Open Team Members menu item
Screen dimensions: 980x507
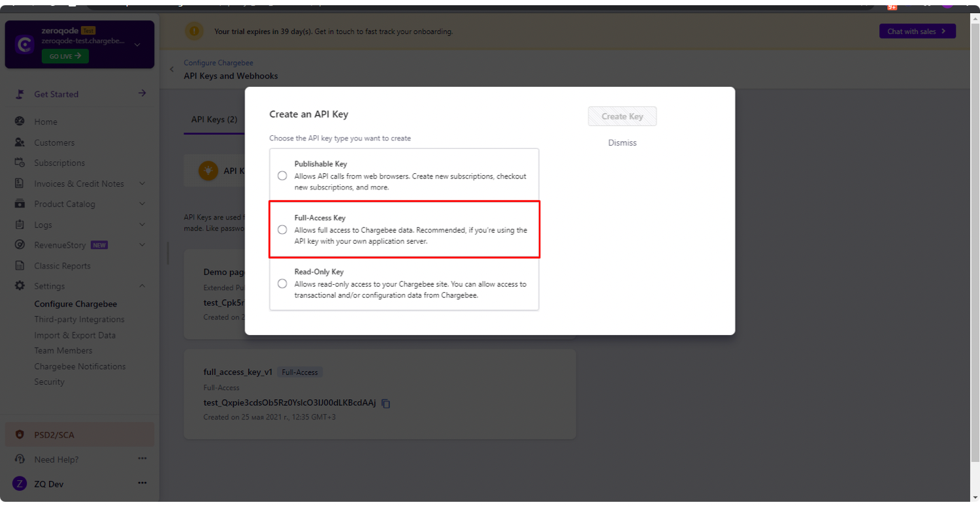pos(63,351)
